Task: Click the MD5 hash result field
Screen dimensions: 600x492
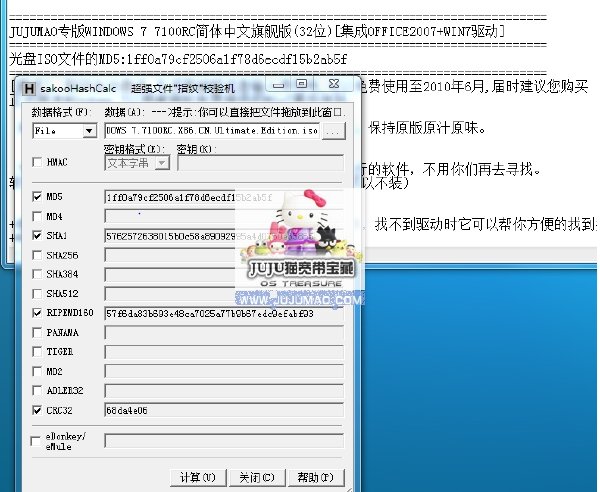Action: [224, 197]
